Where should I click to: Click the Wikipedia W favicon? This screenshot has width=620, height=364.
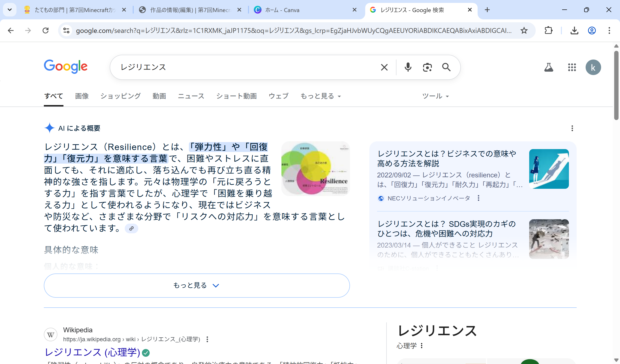pos(50,334)
